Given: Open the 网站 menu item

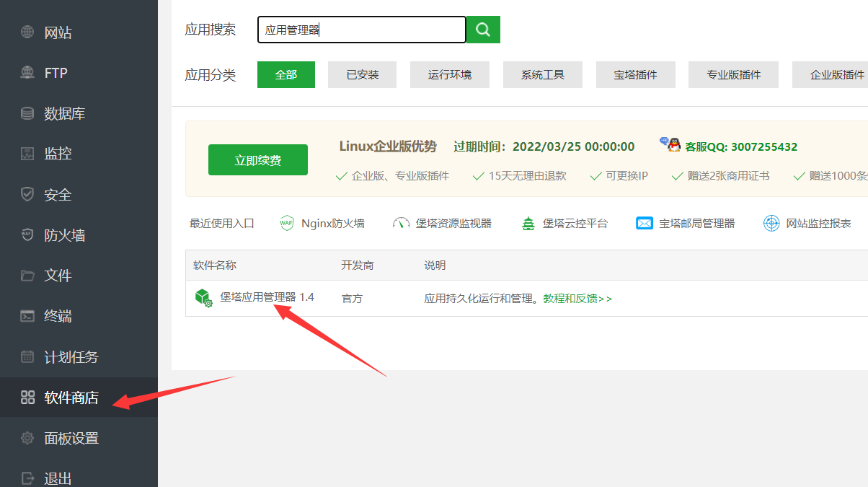Looking at the screenshot, I should pyautogui.click(x=79, y=32).
